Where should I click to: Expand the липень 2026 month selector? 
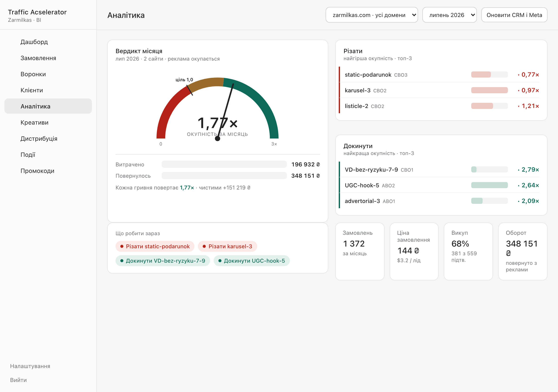449,15
